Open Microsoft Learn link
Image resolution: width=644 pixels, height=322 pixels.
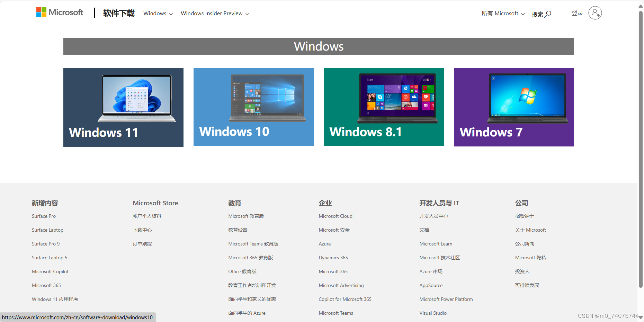click(436, 244)
